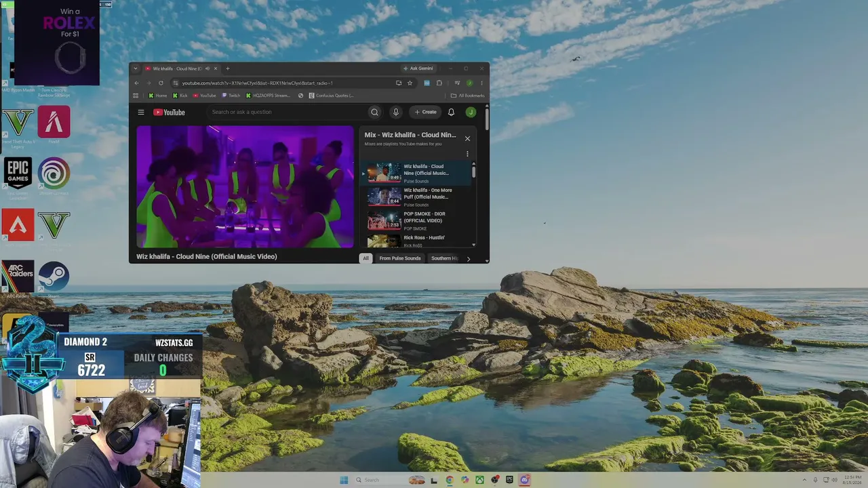Select the From Pulse Sounds chip
Viewport: 868px width, 488px height.
pos(400,258)
